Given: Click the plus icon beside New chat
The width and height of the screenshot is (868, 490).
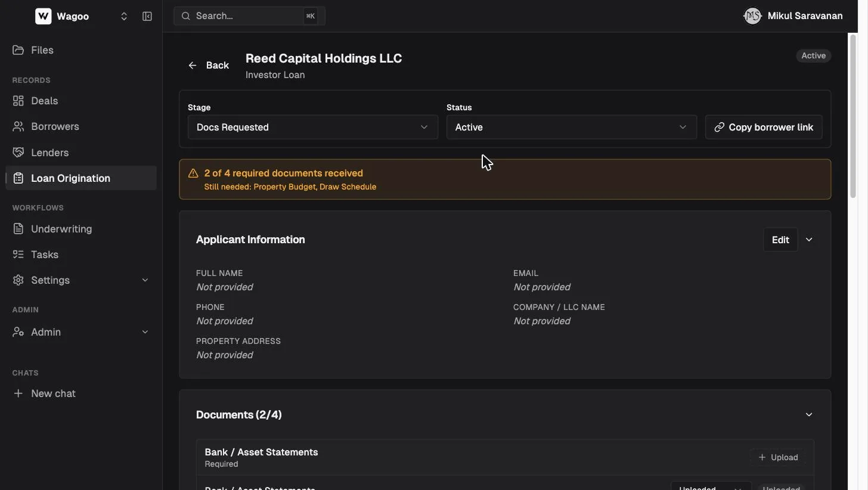Looking at the screenshot, I should (18, 393).
